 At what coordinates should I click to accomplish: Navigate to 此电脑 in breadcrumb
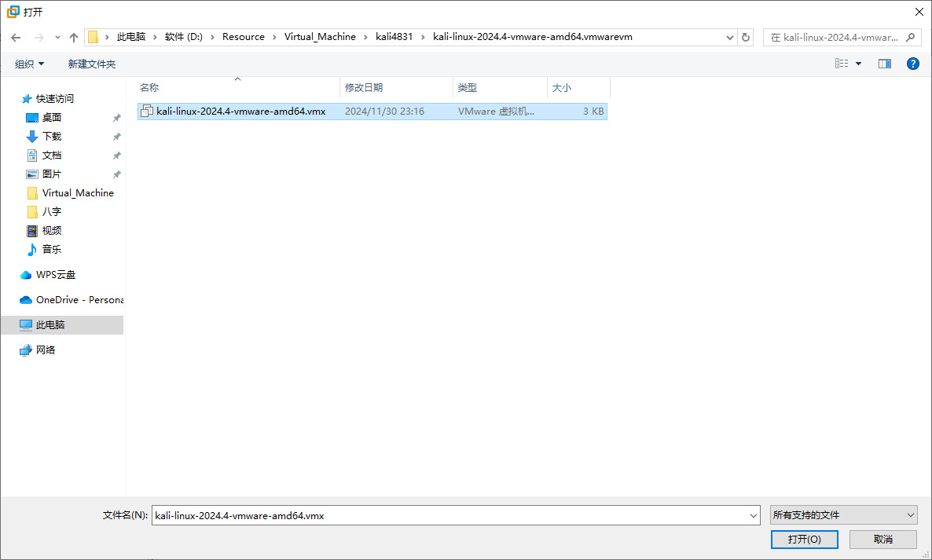coord(130,37)
